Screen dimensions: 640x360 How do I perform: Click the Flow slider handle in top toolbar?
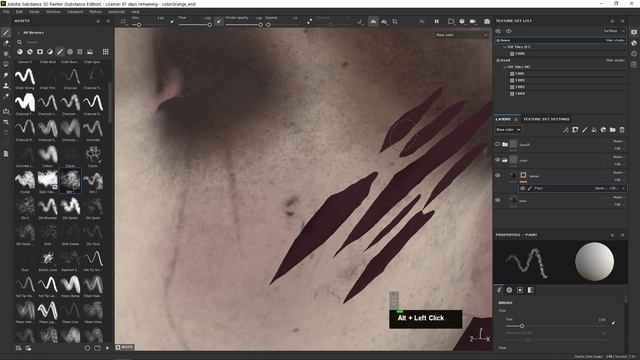pyautogui.click(x=209, y=25)
